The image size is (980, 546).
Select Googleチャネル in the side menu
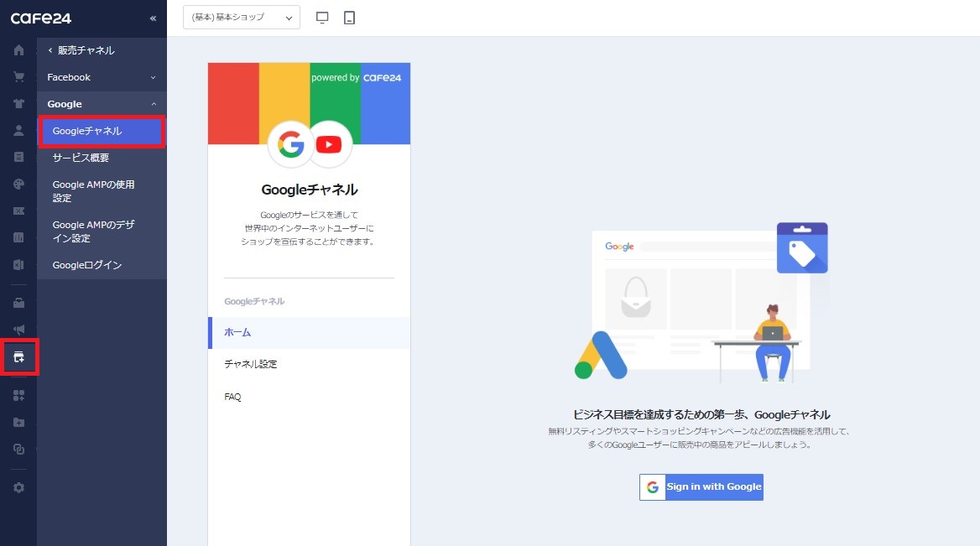(x=102, y=131)
